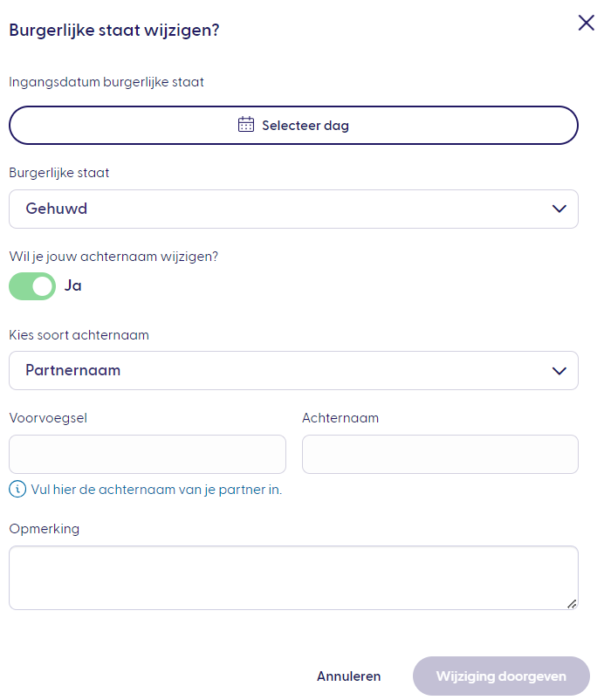Click the X to close the dialog
The height and width of the screenshot is (700, 604).
pyautogui.click(x=586, y=23)
